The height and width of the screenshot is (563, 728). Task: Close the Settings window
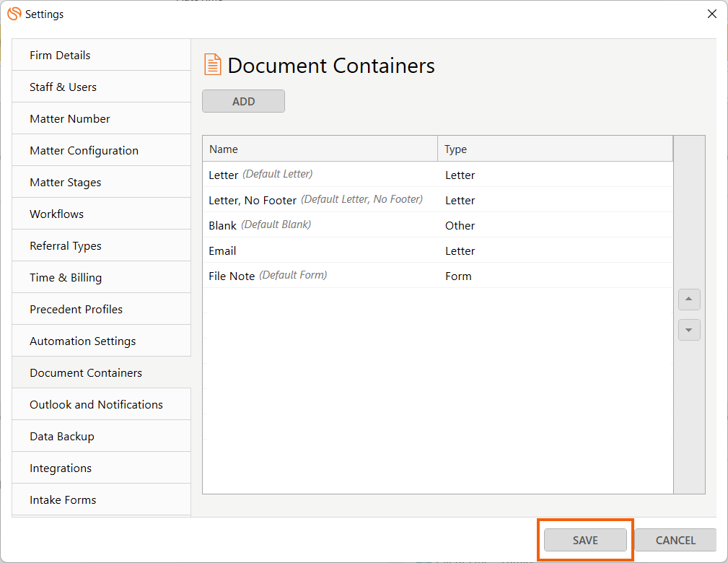point(711,14)
